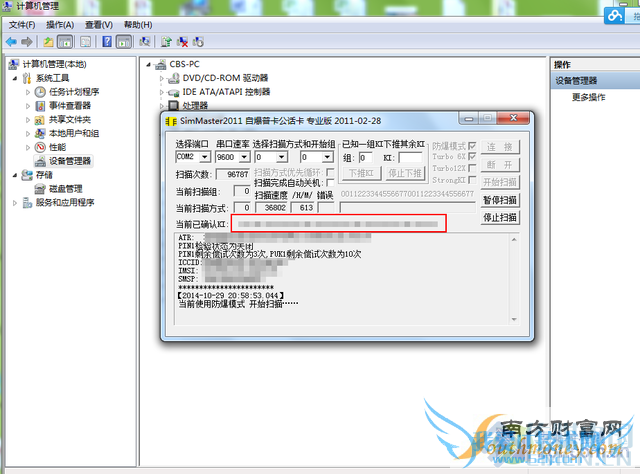Enable the 扫描完成自动关机 checkbox
Screen dimensions: 640x474
[x=331, y=183]
